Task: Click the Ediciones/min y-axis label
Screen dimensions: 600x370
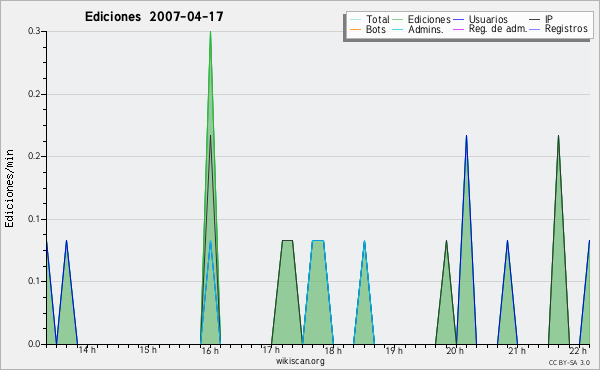Action: click(x=9, y=188)
